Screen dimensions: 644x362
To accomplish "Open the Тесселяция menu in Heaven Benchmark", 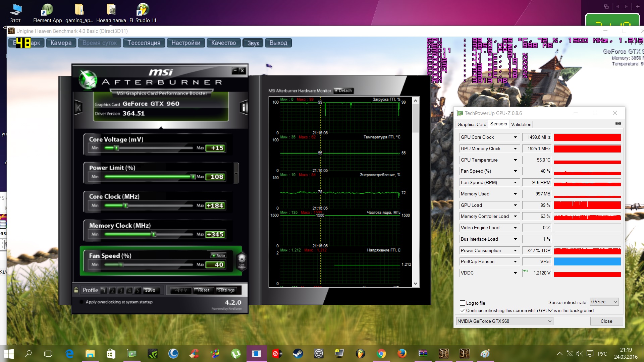I will 144,43.
